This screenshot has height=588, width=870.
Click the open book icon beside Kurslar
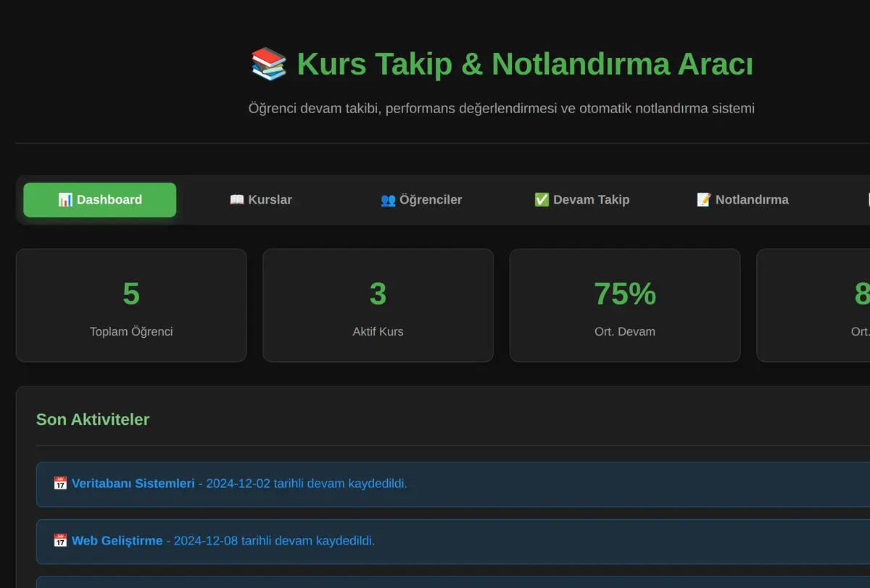[x=237, y=199]
